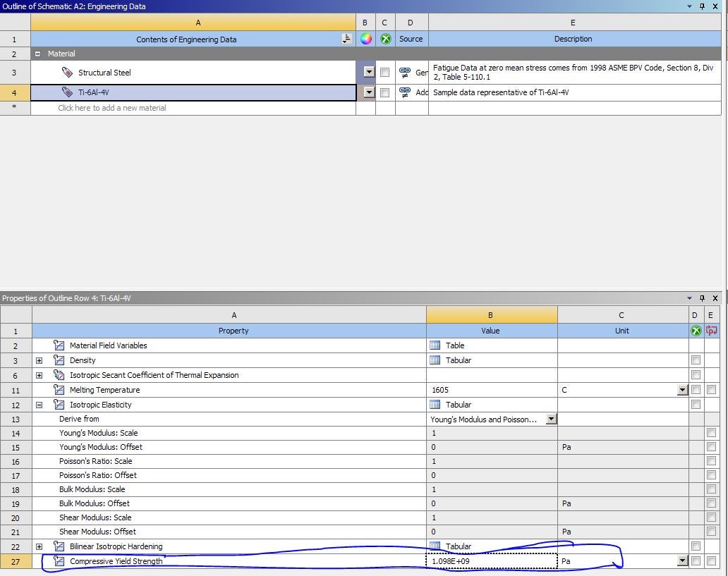Click the Isotropic Secant Coefficient property icon
Image resolution: width=728 pixels, height=576 pixels.
tap(59, 374)
